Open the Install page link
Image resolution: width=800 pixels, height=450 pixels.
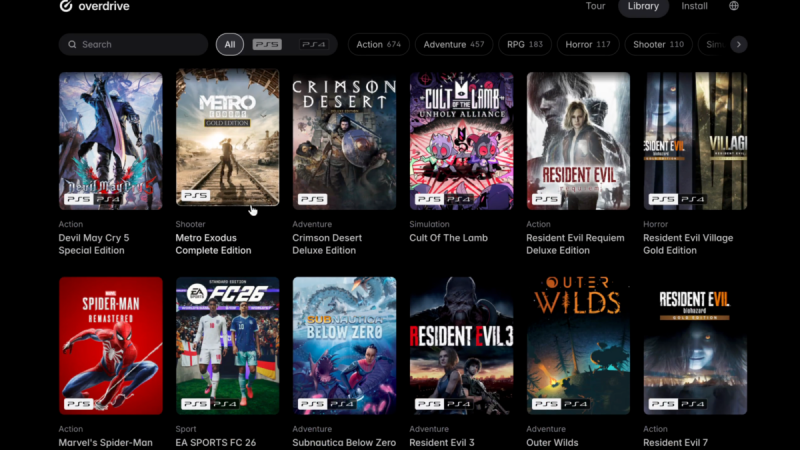coord(694,6)
